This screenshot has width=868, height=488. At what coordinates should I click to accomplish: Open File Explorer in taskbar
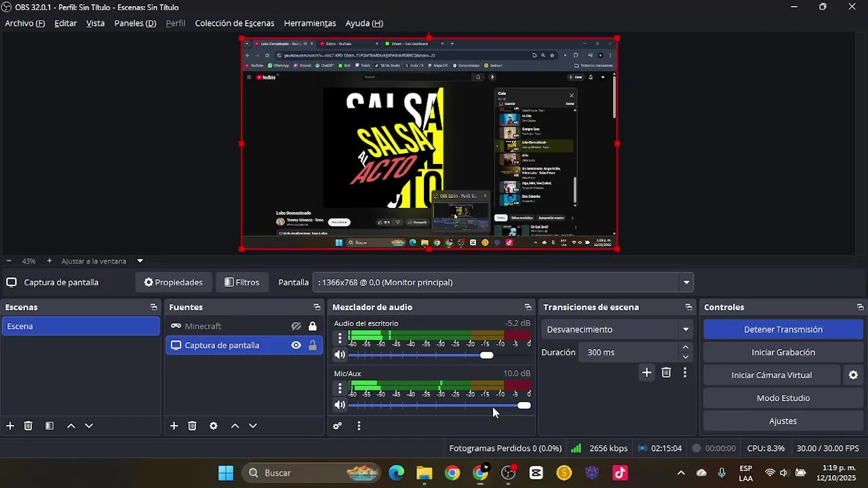tap(425, 473)
